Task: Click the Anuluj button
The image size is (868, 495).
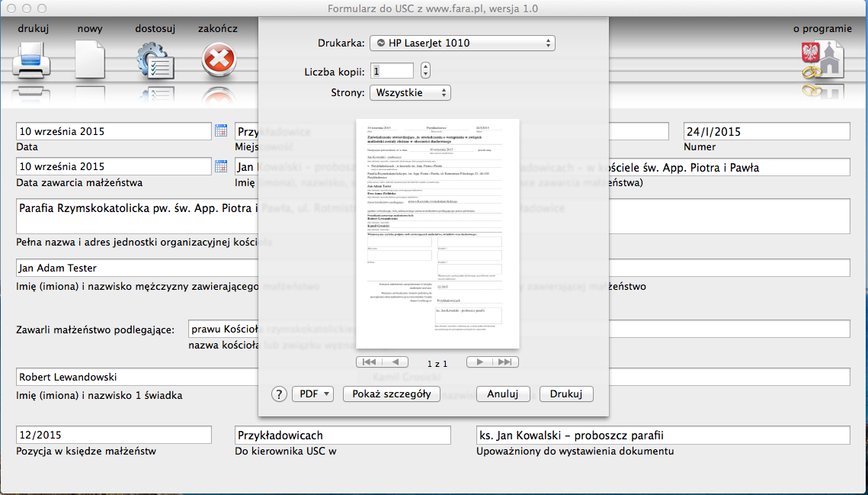Action: pos(503,394)
